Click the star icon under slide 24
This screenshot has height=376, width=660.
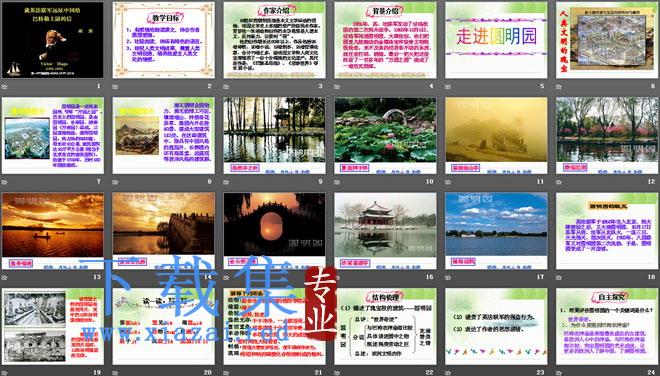click(559, 372)
